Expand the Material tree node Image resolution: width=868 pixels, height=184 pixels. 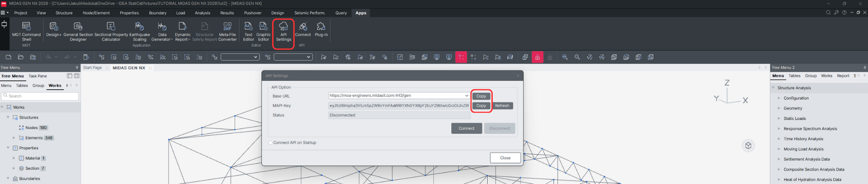[x=14, y=158]
